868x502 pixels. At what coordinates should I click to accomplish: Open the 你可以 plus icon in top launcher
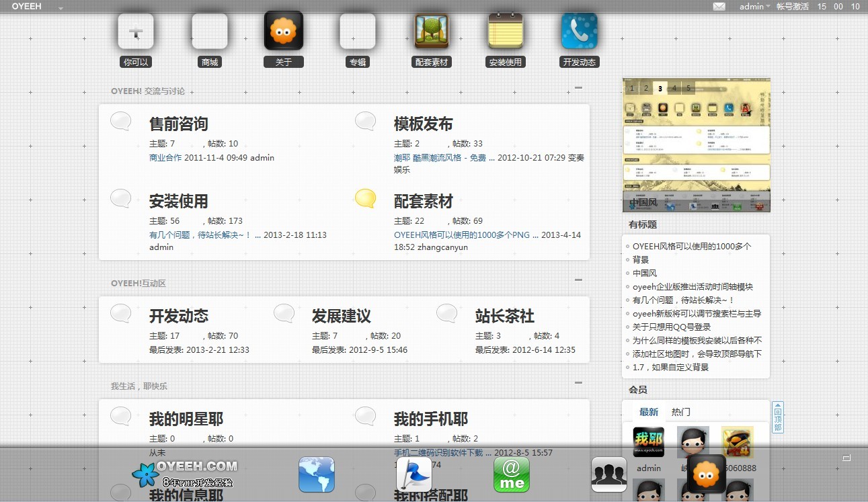(x=136, y=32)
